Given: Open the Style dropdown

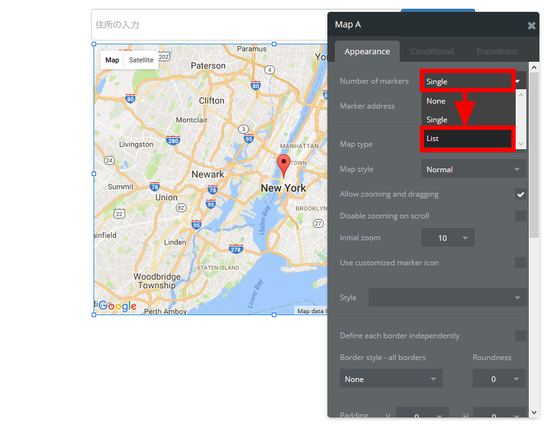Looking at the screenshot, I should pos(447,298).
